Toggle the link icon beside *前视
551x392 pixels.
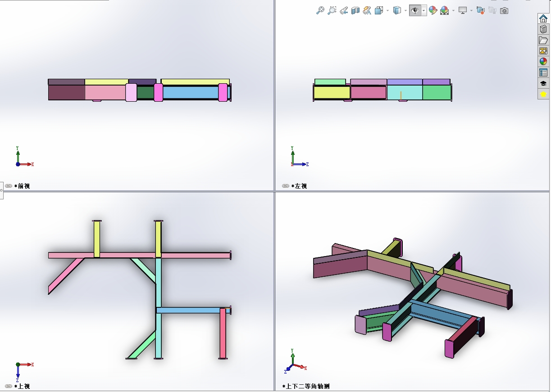(9, 186)
